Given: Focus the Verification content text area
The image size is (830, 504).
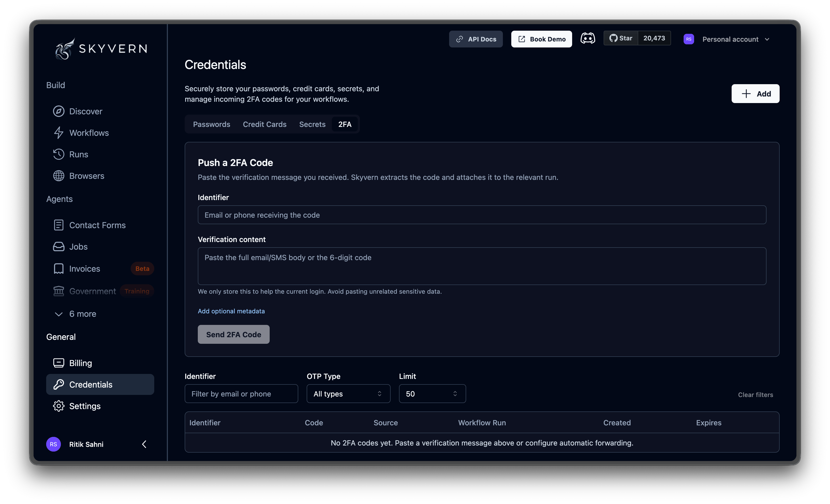Looking at the screenshot, I should tap(482, 266).
